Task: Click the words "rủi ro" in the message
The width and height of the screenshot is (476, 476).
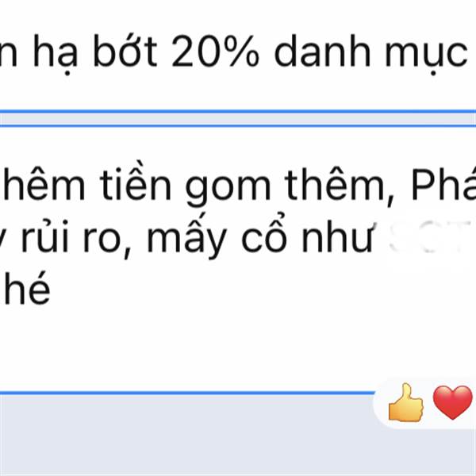Action: tap(71, 236)
